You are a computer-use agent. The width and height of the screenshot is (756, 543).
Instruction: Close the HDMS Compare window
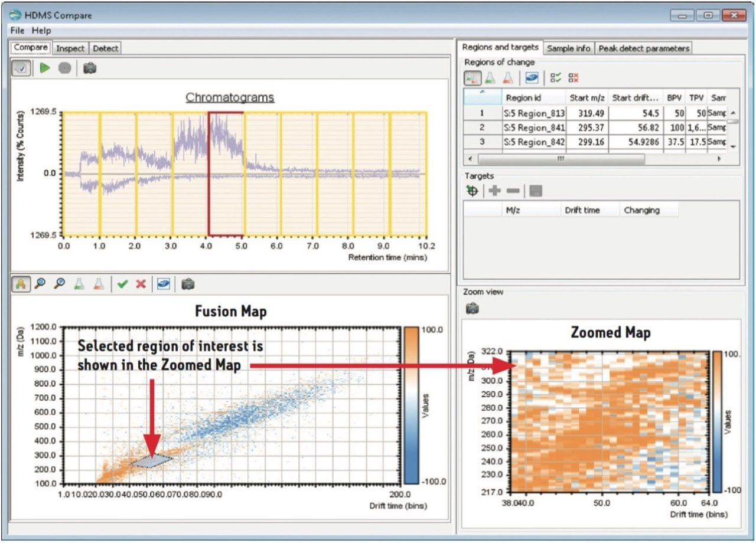pyautogui.click(x=734, y=16)
